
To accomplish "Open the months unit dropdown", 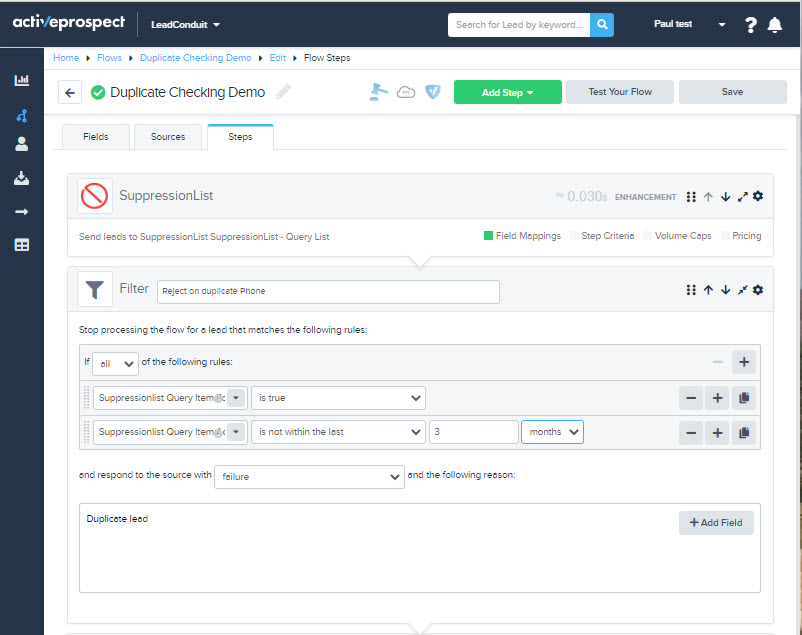I will click(552, 432).
